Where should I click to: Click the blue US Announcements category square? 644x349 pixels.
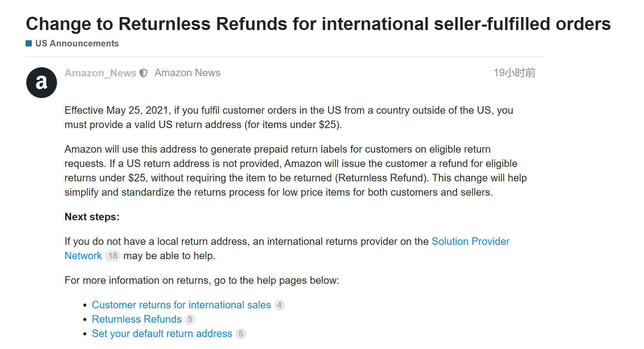point(29,43)
